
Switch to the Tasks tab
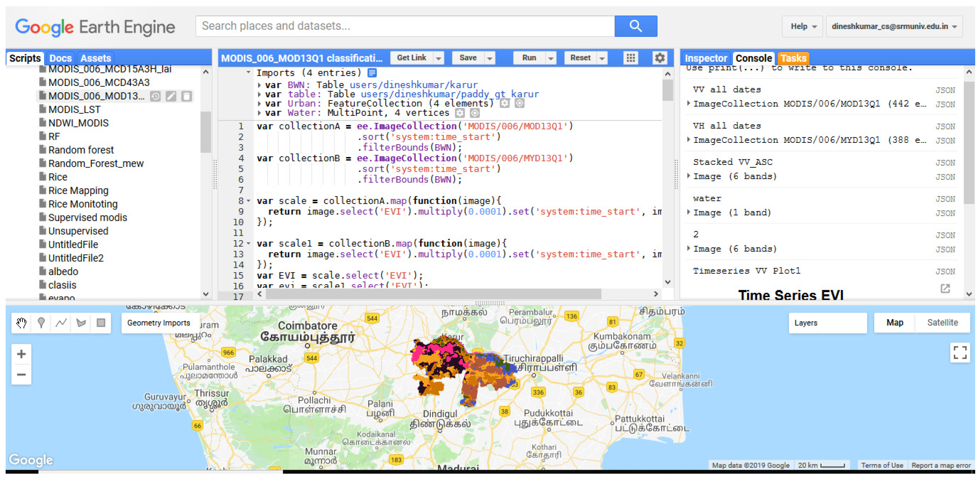point(793,58)
